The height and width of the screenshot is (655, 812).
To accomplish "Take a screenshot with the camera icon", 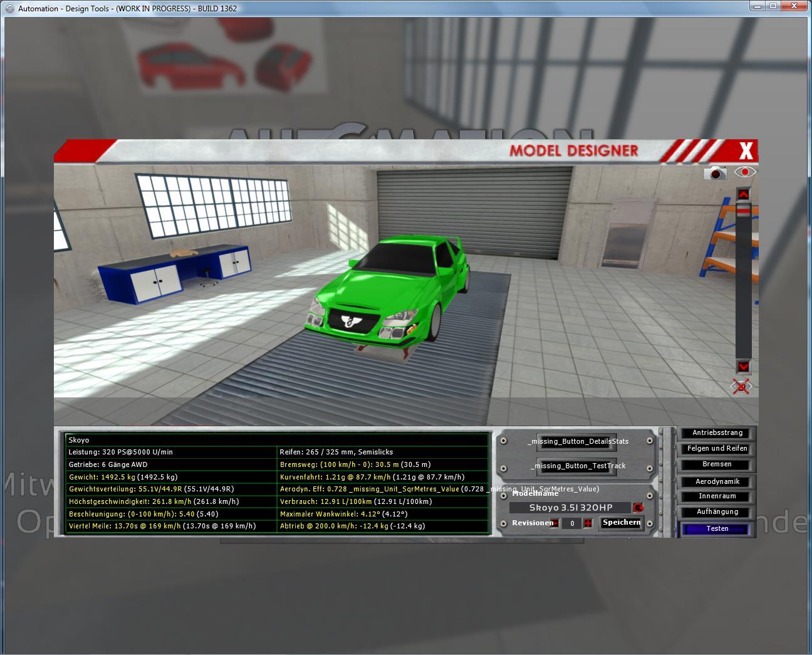I will pyautogui.click(x=715, y=173).
